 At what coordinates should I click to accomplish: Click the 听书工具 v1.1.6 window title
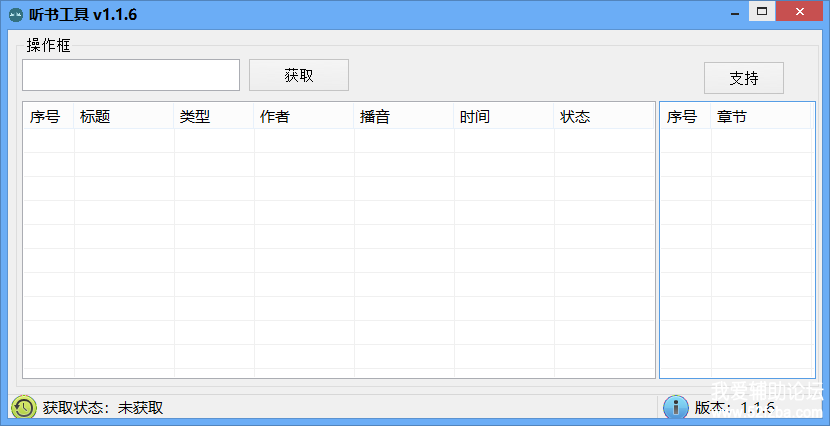click(x=83, y=14)
